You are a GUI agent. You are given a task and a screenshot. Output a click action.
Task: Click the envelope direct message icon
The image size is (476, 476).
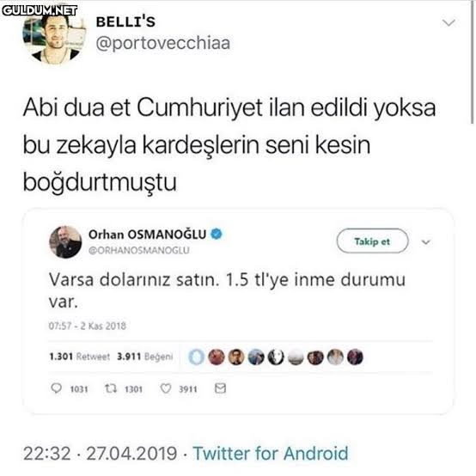click(x=221, y=388)
